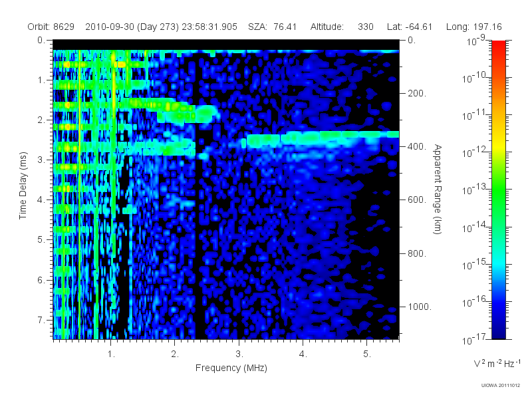
Task: Click the 'UIOWA 20111012' credit text
Action: click(501, 385)
